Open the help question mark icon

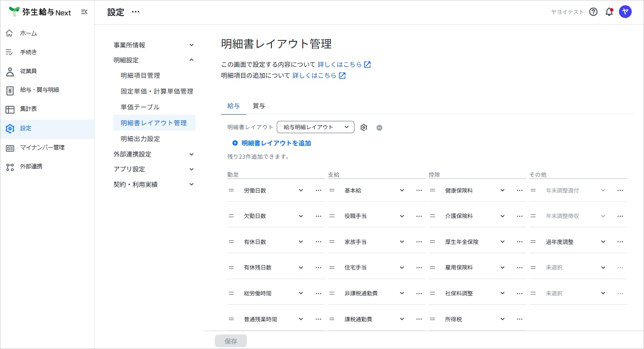pos(593,12)
